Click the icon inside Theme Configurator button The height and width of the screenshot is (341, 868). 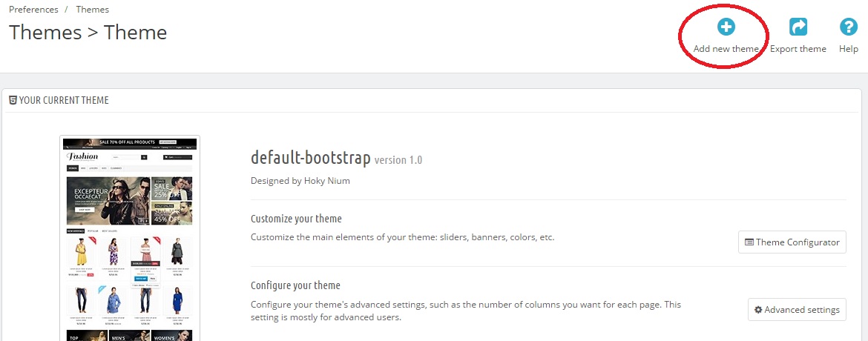(749, 242)
